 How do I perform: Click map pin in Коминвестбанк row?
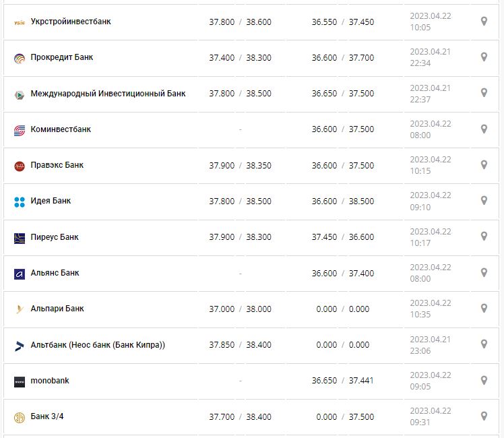484,129
